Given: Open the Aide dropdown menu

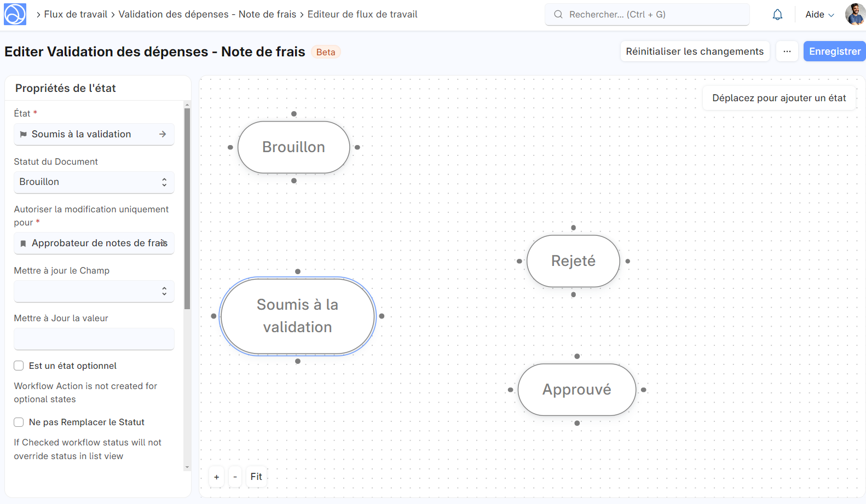Looking at the screenshot, I should coord(819,15).
